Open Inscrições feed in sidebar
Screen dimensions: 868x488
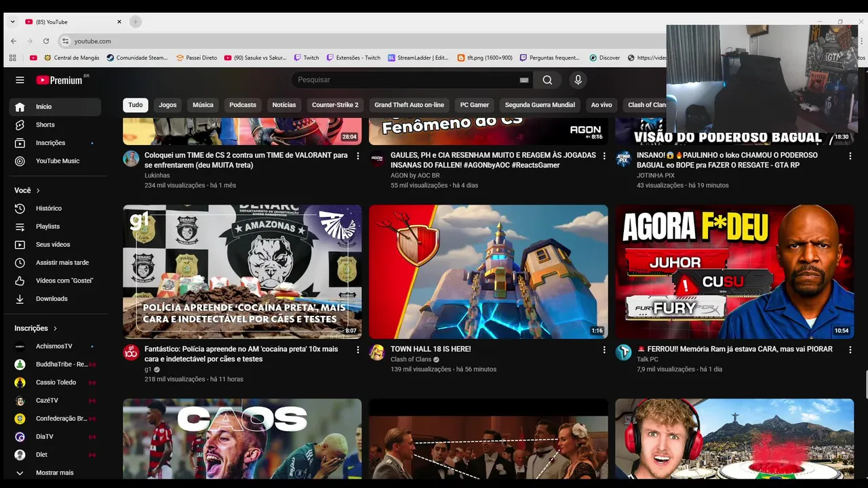pyautogui.click(x=55, y=143)
